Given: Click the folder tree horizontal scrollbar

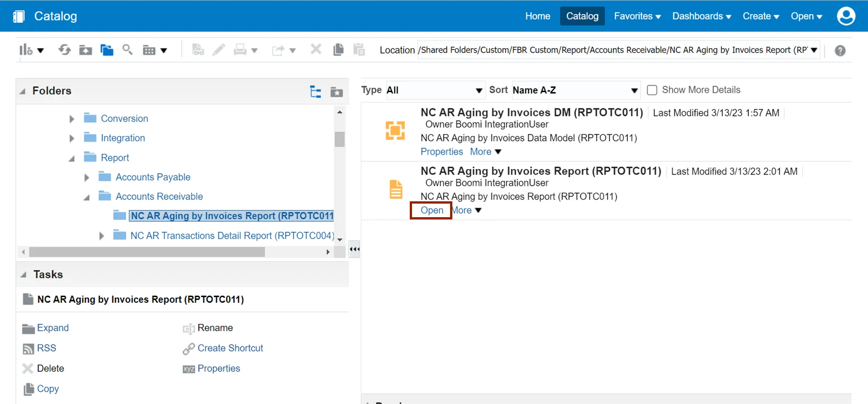Looking at the screenshot, I should coord(147,252).
